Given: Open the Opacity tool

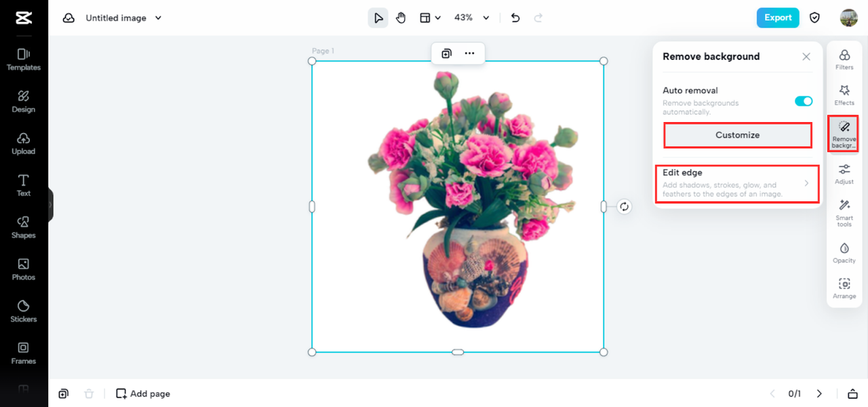Looking at the screenshot, I should (844, 253).
